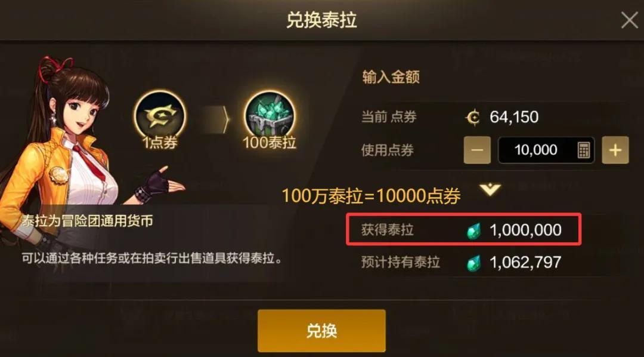644x357 pixels.
Task: Click the 泰拉为冒险团通用货币 description text
Action: click(x=88, y=221)
